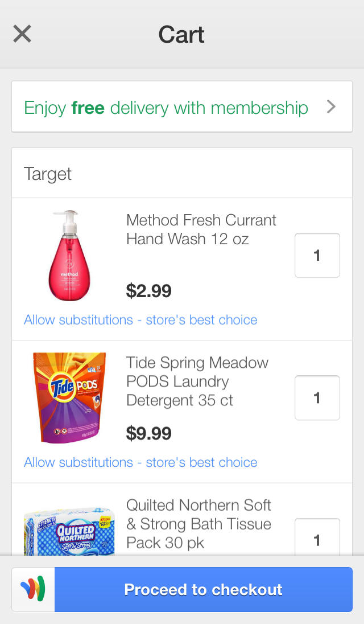Image resolution: width=364 pixels, height=624 pixels.
Task: Open Tide Spring Meadow PODS title
Action: click(x=197, y=381)
